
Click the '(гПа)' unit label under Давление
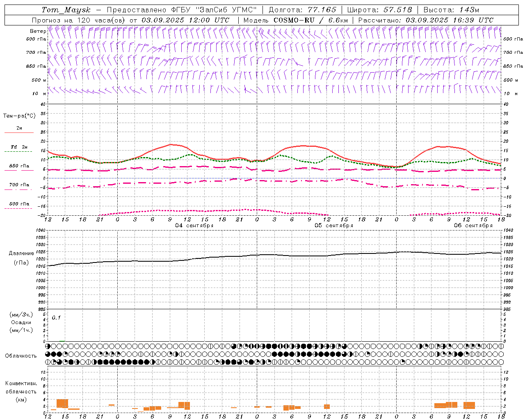click(x=21, y=262)
